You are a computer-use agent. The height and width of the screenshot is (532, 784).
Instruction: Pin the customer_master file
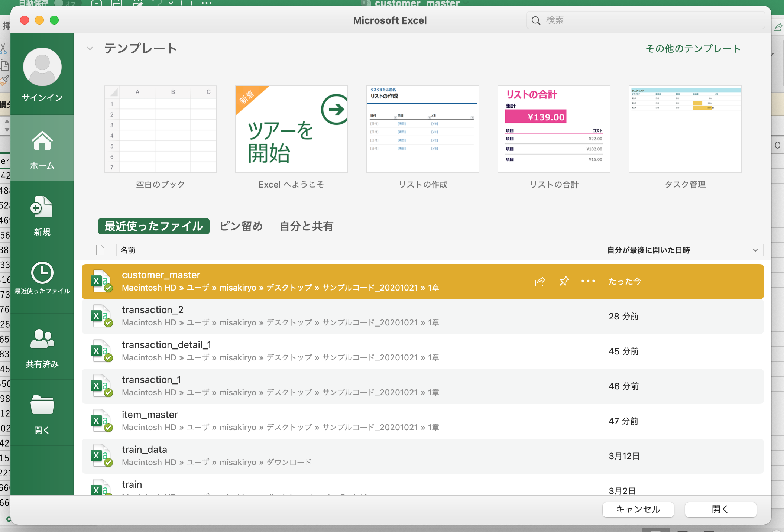click(564, 281)
